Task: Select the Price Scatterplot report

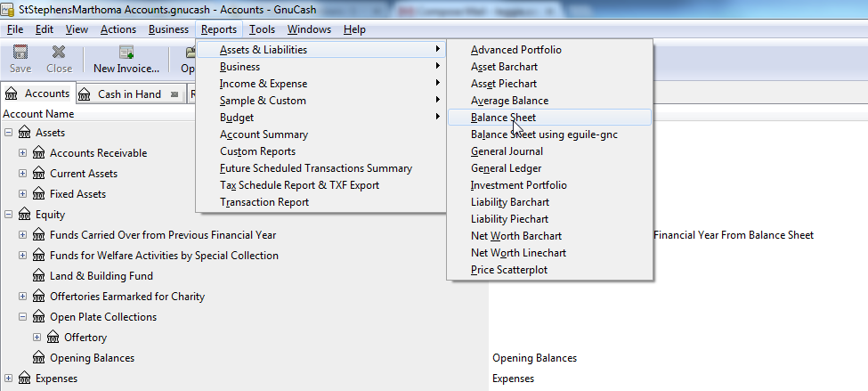Action: tap(549, 270)
